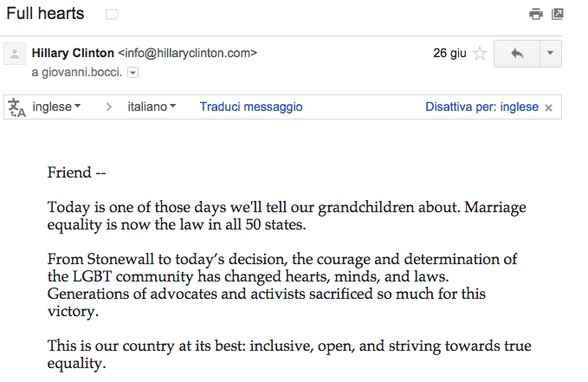Open the message in a new window
588x382 pixels.
point(558,14)
